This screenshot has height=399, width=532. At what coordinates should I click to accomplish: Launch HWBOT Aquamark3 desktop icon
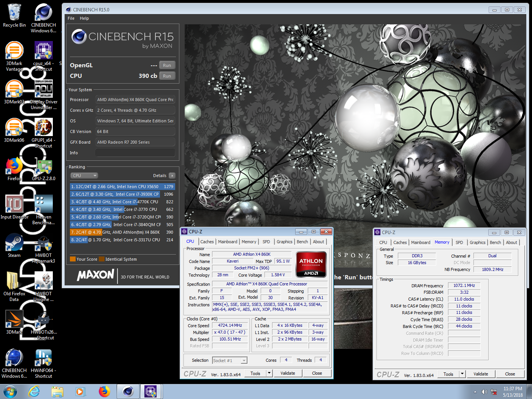tap(43, 248)
